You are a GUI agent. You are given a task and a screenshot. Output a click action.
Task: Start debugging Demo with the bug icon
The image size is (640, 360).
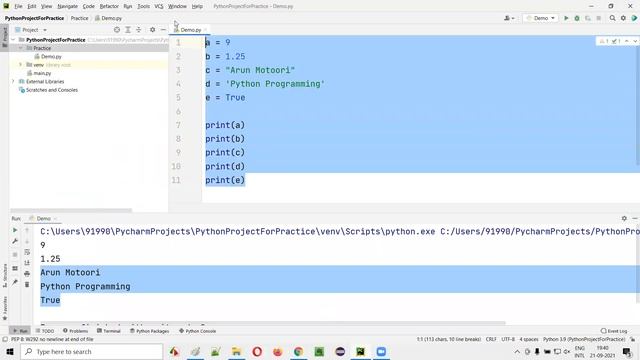577,18
